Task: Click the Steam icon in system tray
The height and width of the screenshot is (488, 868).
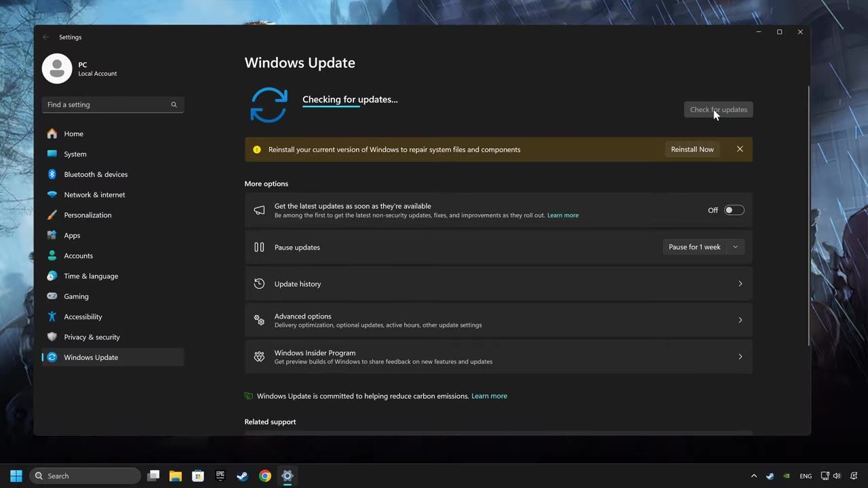Action: click(770, 476)
